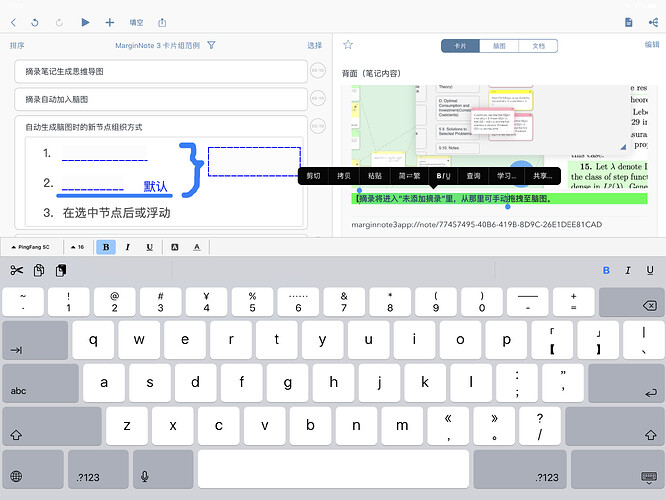Screen dimensions: 666x500
Task: Click the round date badge beside 摘录自动加入脑图
Action: [318, 99]
